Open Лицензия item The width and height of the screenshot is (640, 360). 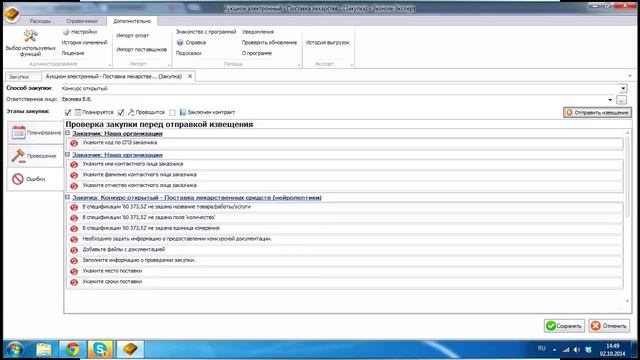click(x=73, y=53)
